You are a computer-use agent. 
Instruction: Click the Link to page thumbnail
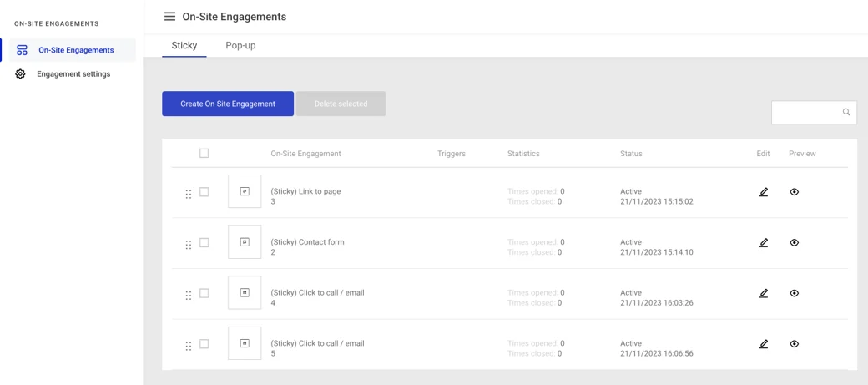(x=245, y=192)
